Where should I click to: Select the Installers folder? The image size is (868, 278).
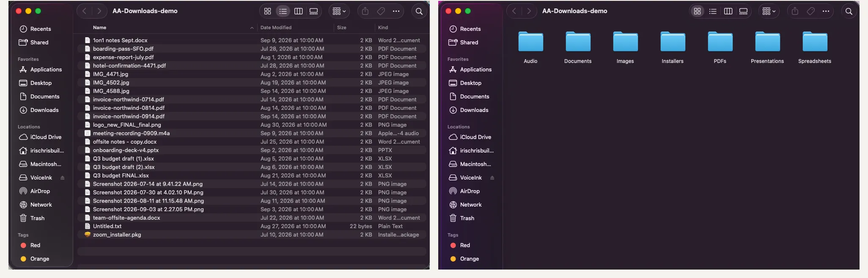point(673,42)
